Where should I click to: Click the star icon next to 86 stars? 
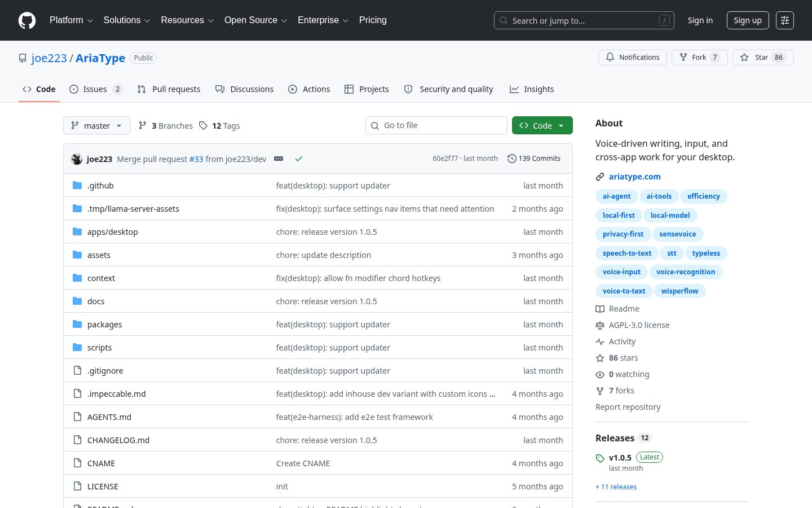[600, 358]
